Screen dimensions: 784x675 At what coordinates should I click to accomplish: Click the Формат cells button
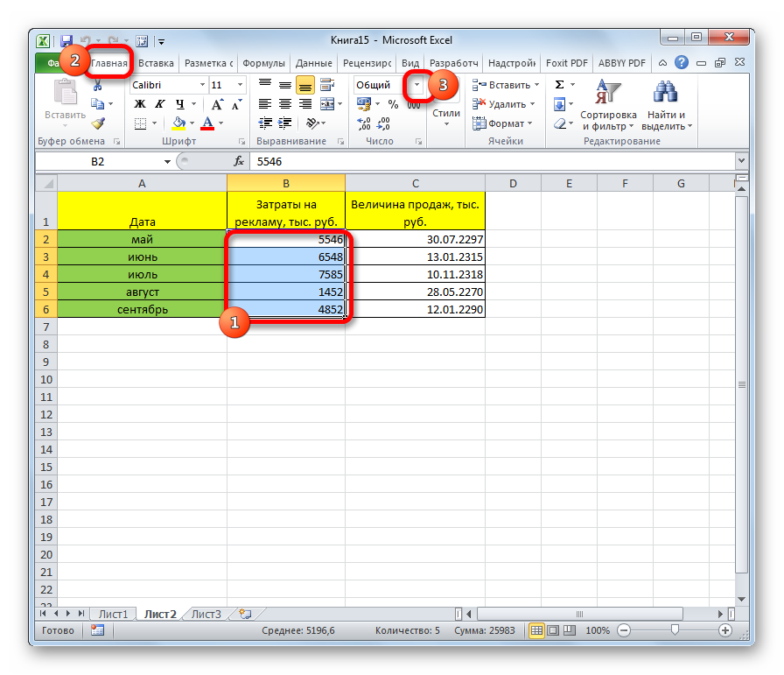click(500, 123)
